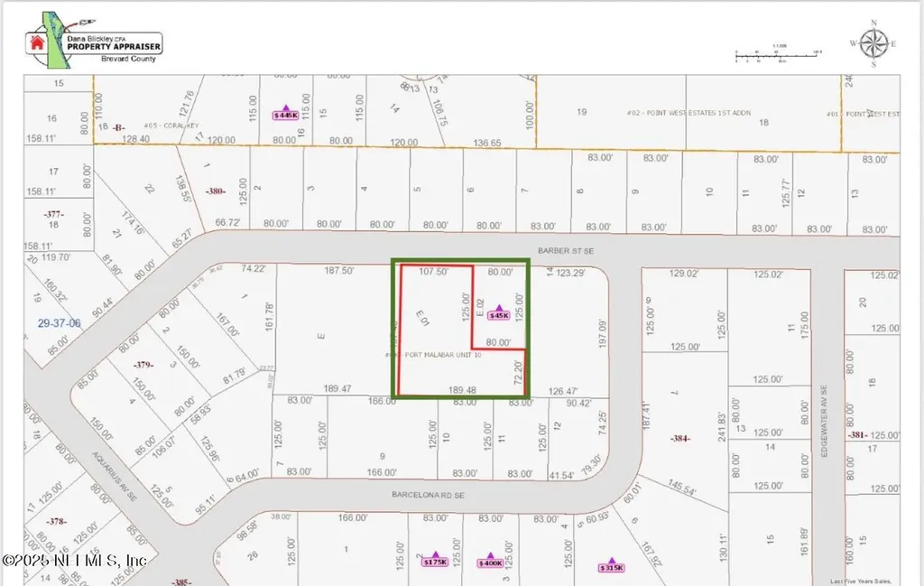Viewport: 924px width, 586px height.
Task: Click block number -379-
Action: tap(143, 365)
